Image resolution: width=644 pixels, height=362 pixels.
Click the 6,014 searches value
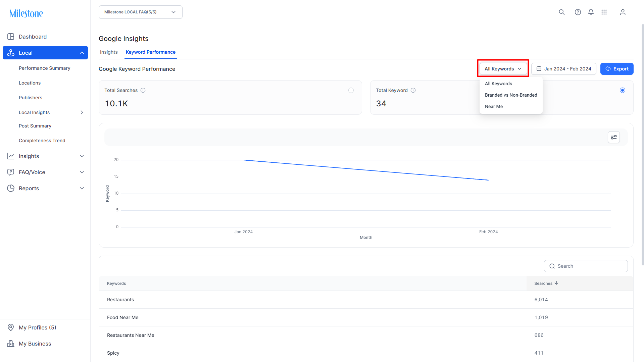(x=541, y=300)
